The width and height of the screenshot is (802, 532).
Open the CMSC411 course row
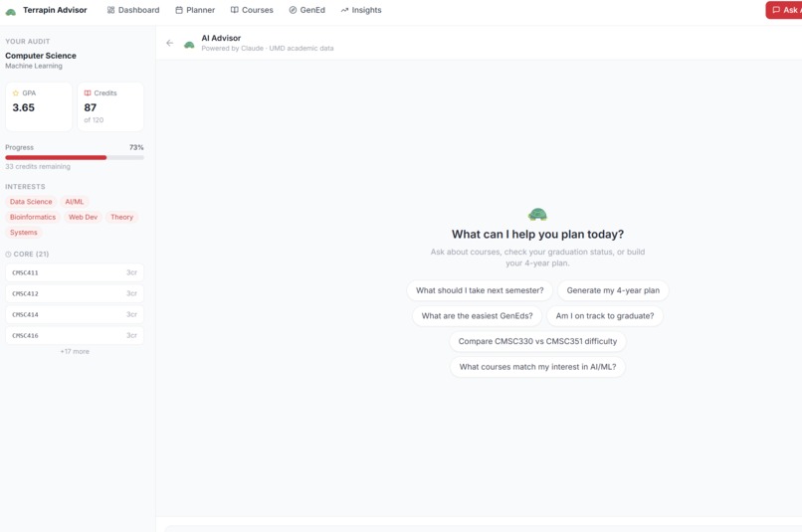click(75, 272)
